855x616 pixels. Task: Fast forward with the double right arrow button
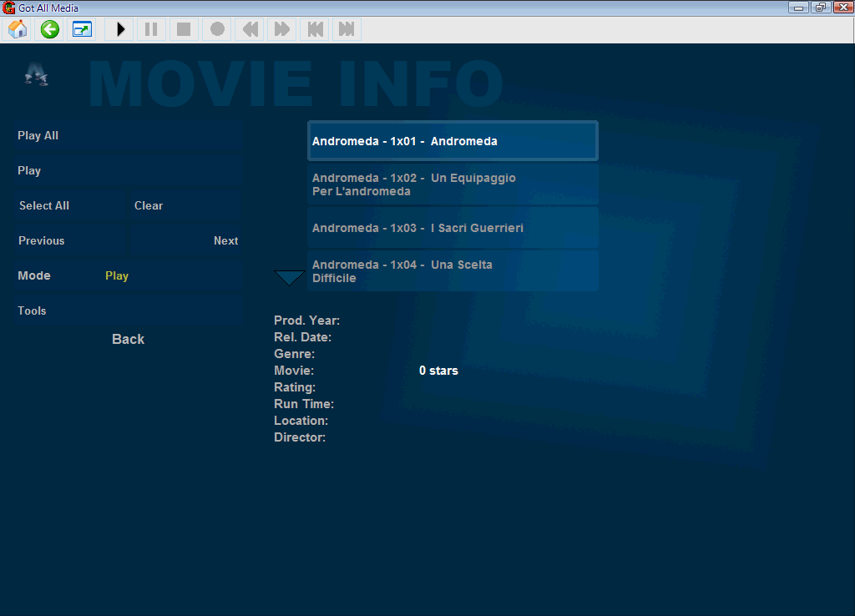pos(282,29)
